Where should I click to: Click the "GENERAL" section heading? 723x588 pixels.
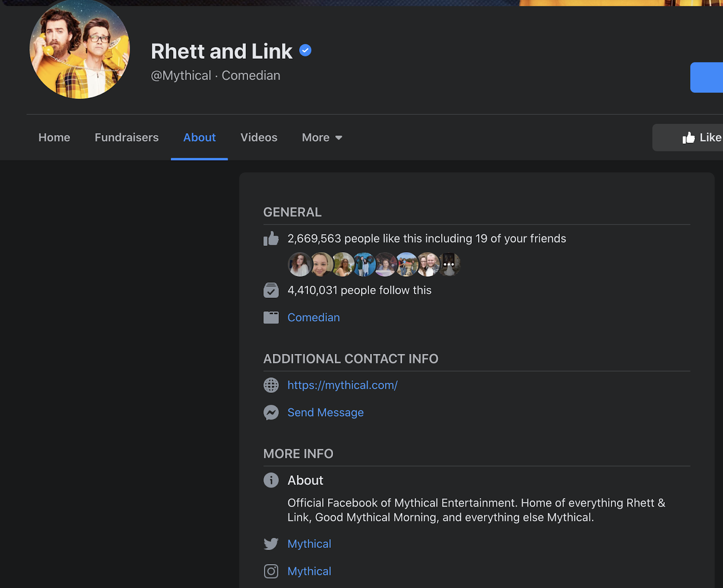pos(292,212)
